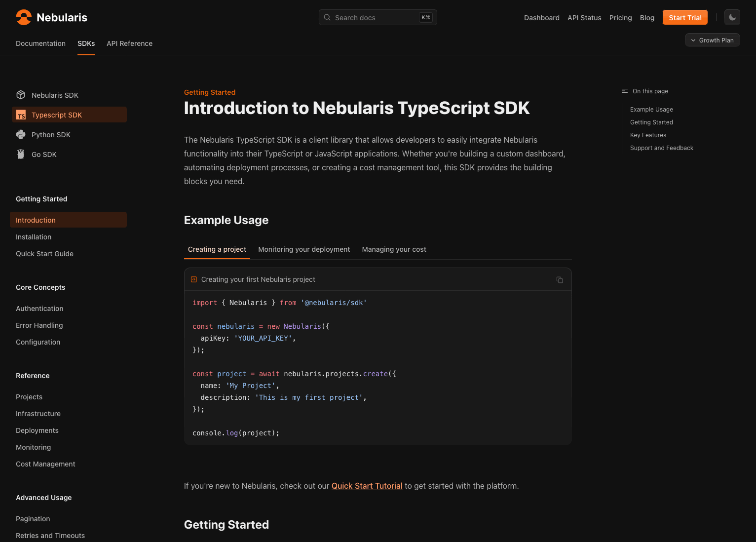Select Go SDK in sidebar
Viewport: 756px width, 542px height.
(69, 154)
